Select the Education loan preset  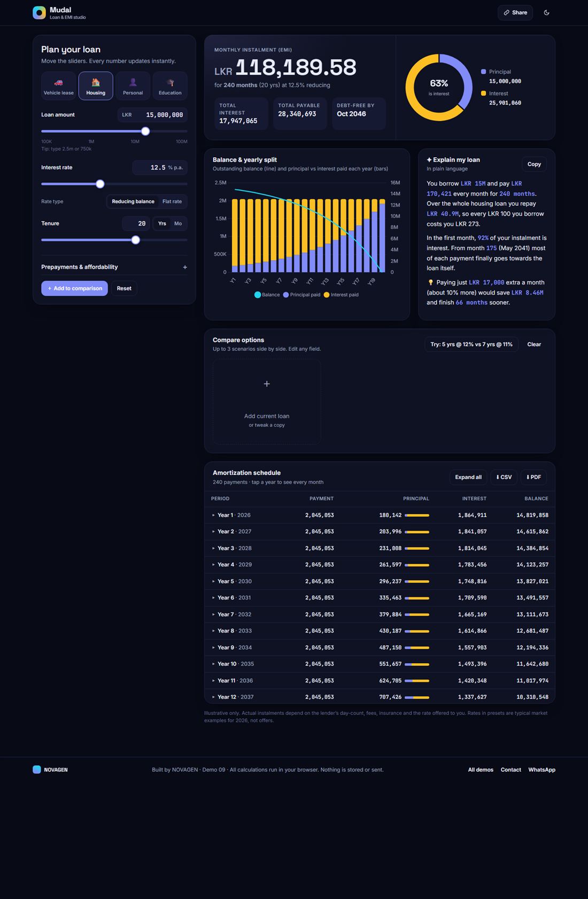tap(170, 86)
